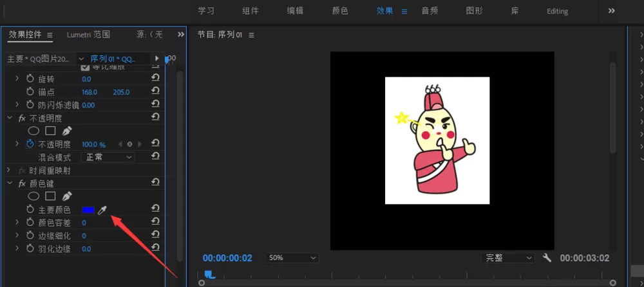Toggle animation stopwatch for 防闪烁滤镜
Image resolution: width=644 pixels, height=287 pixels.
point(30,105)
